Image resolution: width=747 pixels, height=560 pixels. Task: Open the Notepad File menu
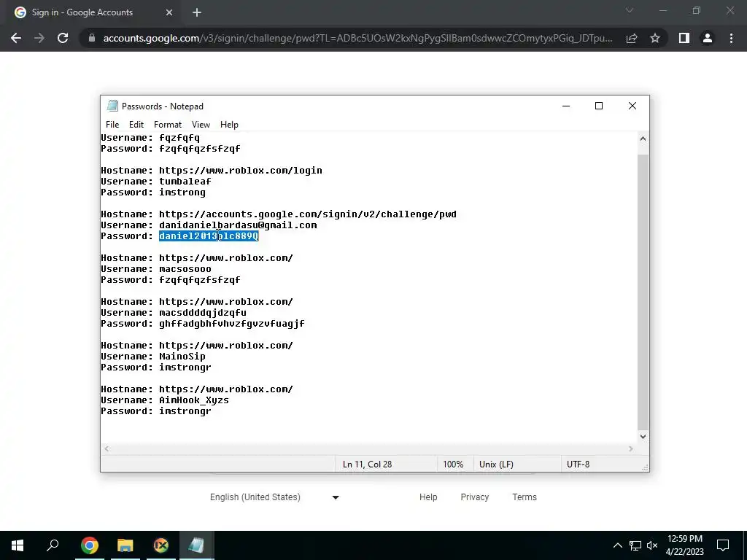[x=112, y=124]
